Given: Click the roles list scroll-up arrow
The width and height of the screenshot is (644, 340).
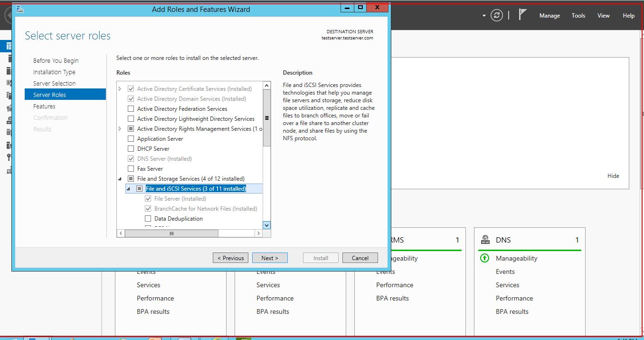Looking at the screenshot, I should tap(266, 86).
